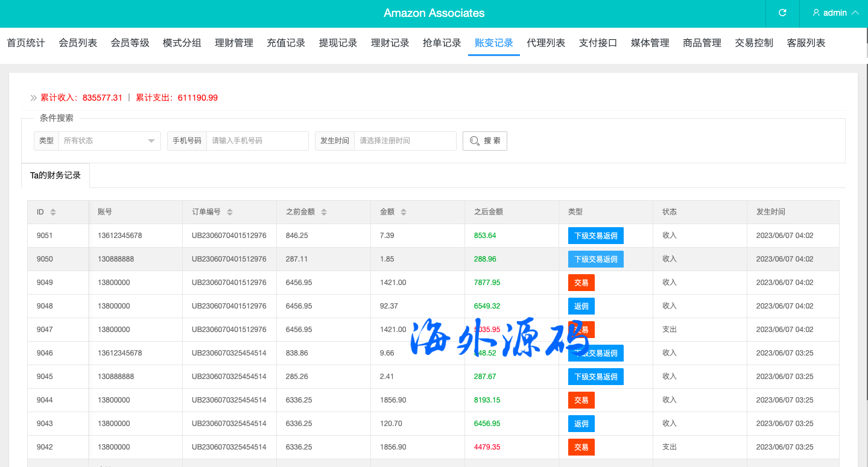Click the double-chevron icon before 累计收入
Image resolution: width=868 pixels, height=467 pixels.
[34, 98]
